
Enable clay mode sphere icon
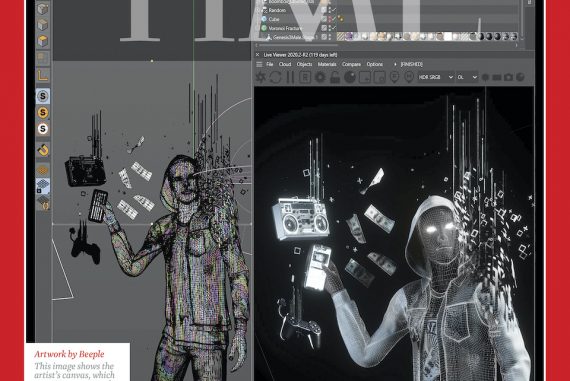tap(350, 77)
